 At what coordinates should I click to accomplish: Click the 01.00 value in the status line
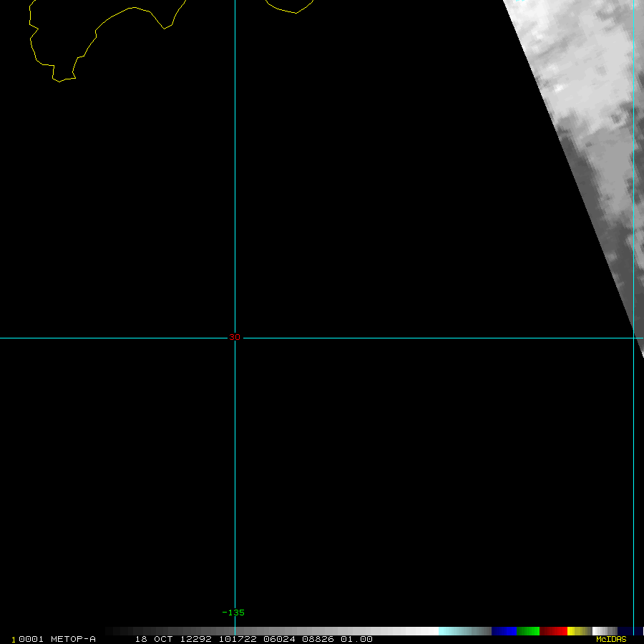coord(356,639)
